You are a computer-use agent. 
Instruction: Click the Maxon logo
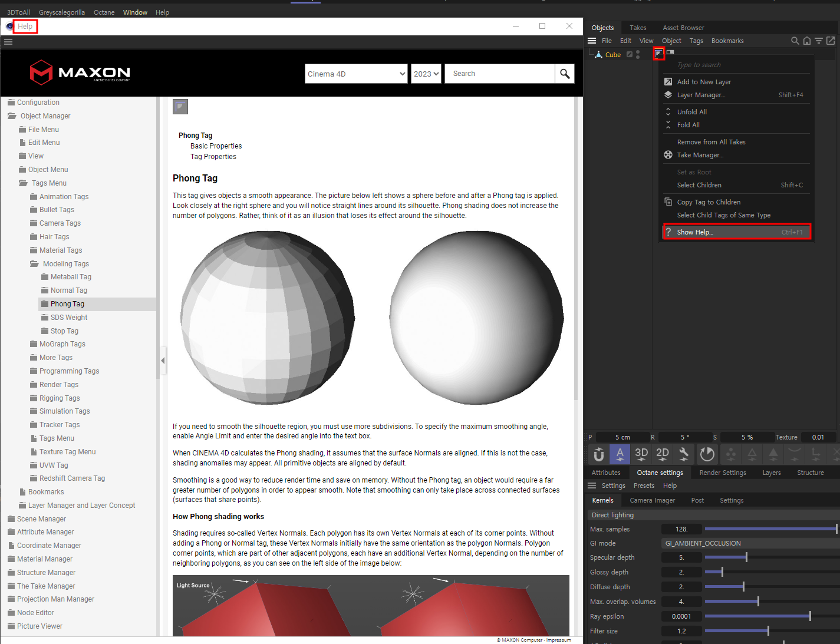click(x=80, y=72)
